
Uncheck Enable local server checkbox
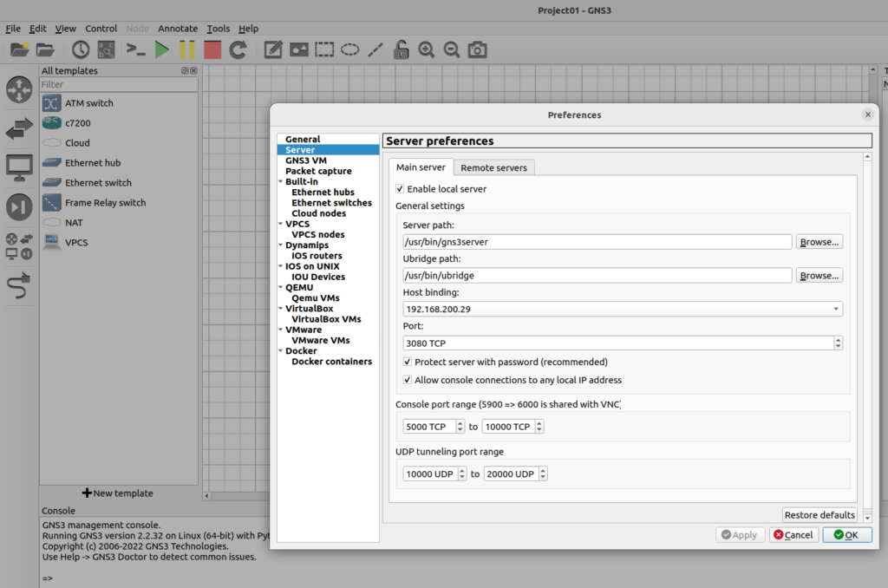(400, 189)
